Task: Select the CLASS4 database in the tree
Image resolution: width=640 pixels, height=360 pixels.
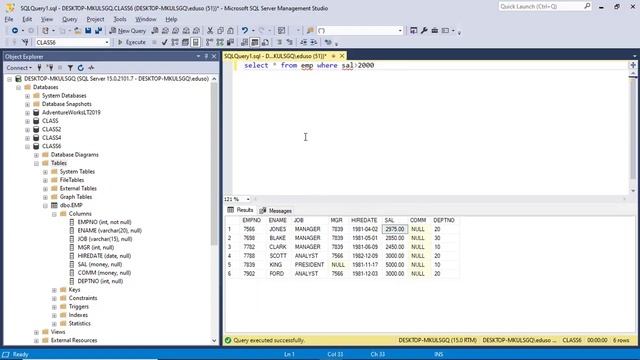Action: click(51, 138)
